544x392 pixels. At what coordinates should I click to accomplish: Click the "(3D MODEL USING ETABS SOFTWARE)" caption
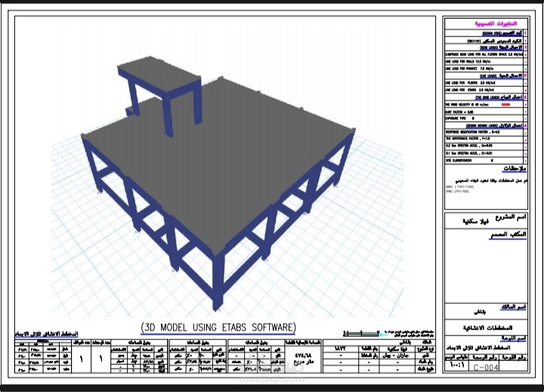point(218,327)
